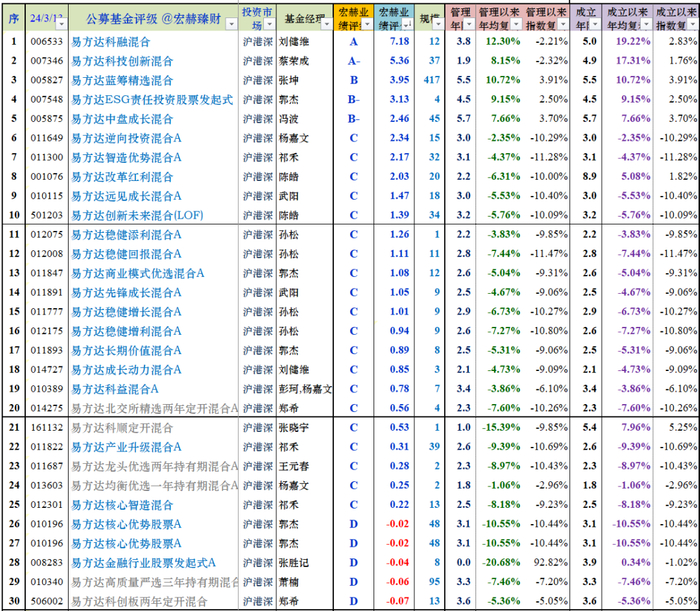Select the 序 header cell
700x611 pixels.
(x=14, y=18)
